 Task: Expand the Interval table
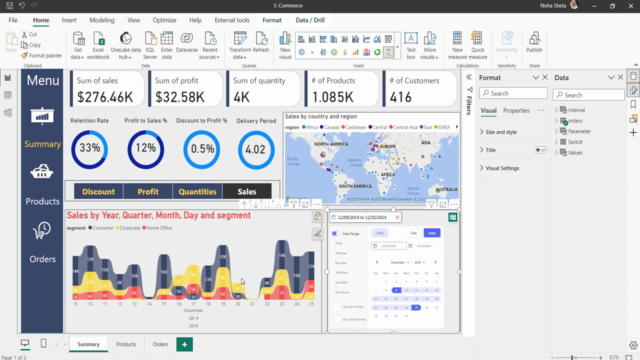point(556,110)
